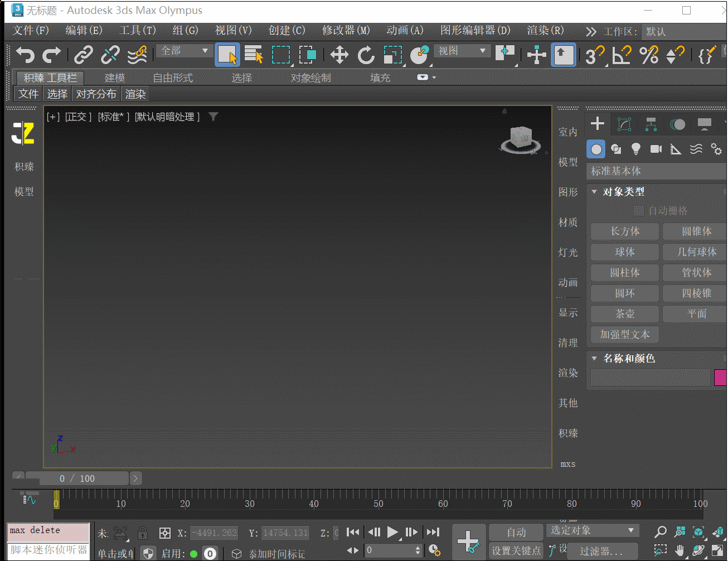Open reference coordinate system 视图 dropdown
728x561 pixels.
(463, 51)
